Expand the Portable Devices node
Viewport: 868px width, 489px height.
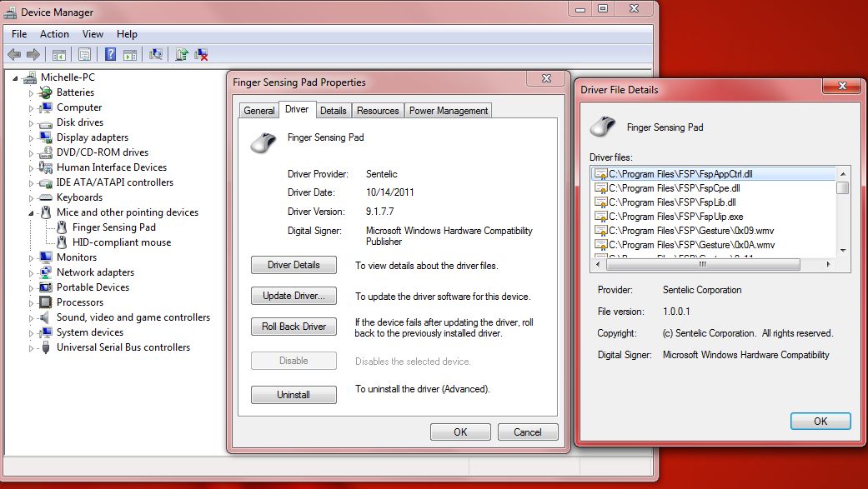click(x=31, y=287)
